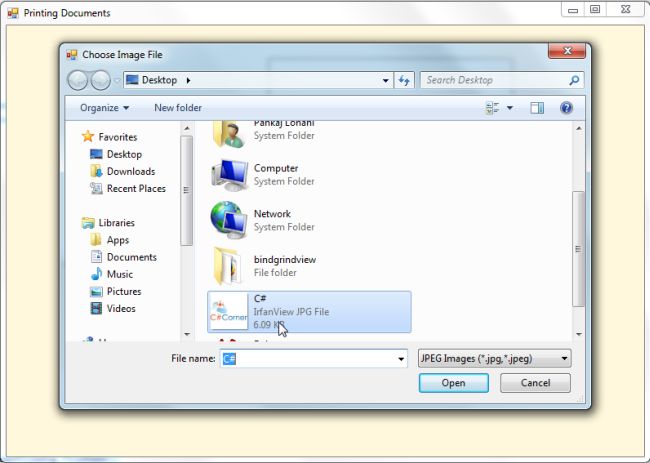Select Documents label under Libraries
The width and height of the screenshot is (650, 463).
(x=132, y=257)
